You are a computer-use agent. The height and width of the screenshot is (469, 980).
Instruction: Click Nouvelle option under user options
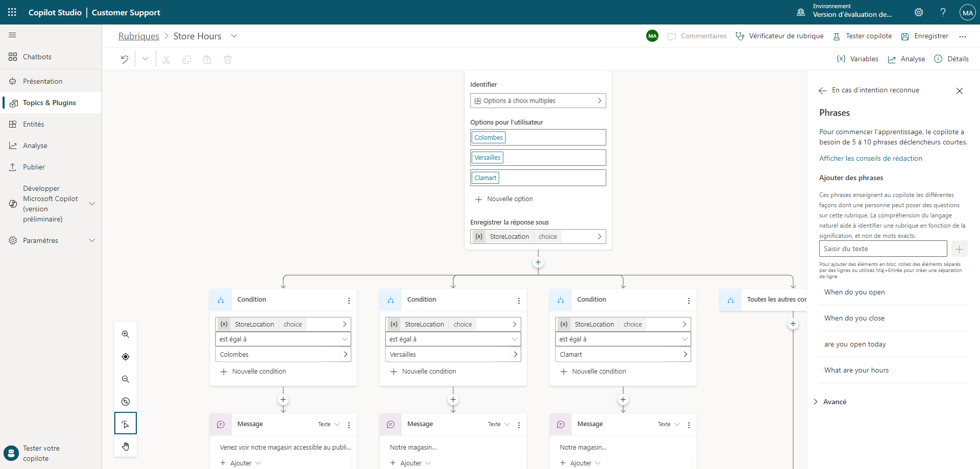pyautogui.click(x=504, y=199)
